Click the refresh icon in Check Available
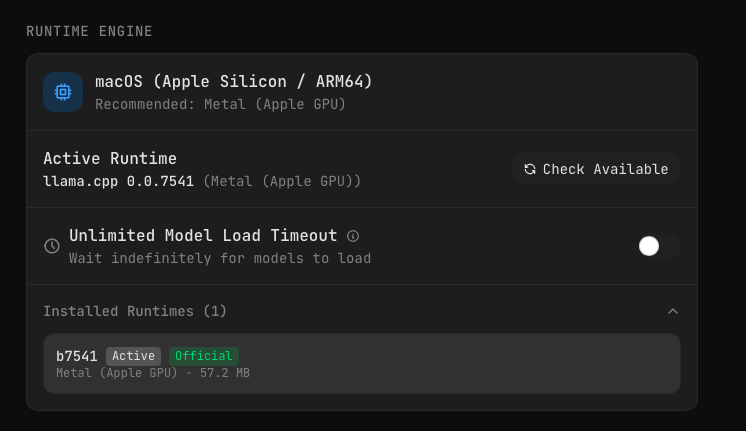Screen dimensions: 746x431 pyautogui.click(x=530, y=170)
